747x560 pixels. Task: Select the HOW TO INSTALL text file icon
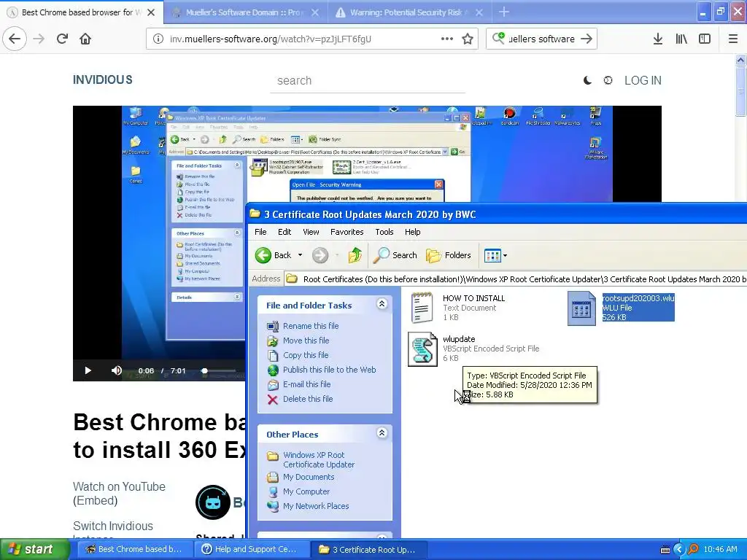[422, 308]
